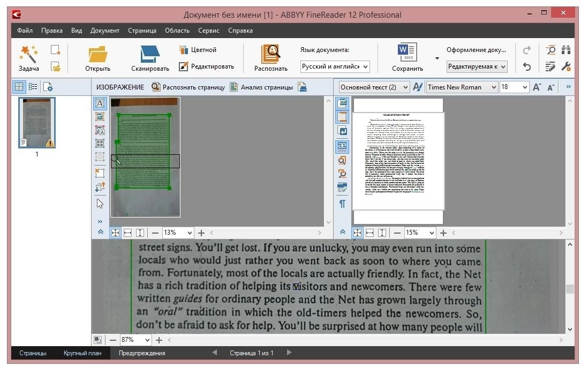Fit image pane to page
Viewport: 588px width, 374px height.
coord(115,233)
